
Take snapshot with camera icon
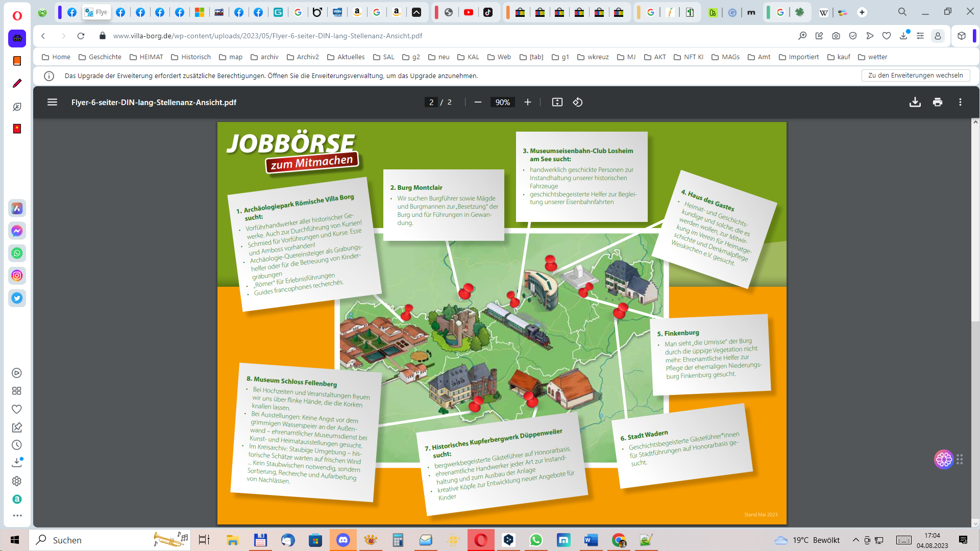click(x=836, y=36)
